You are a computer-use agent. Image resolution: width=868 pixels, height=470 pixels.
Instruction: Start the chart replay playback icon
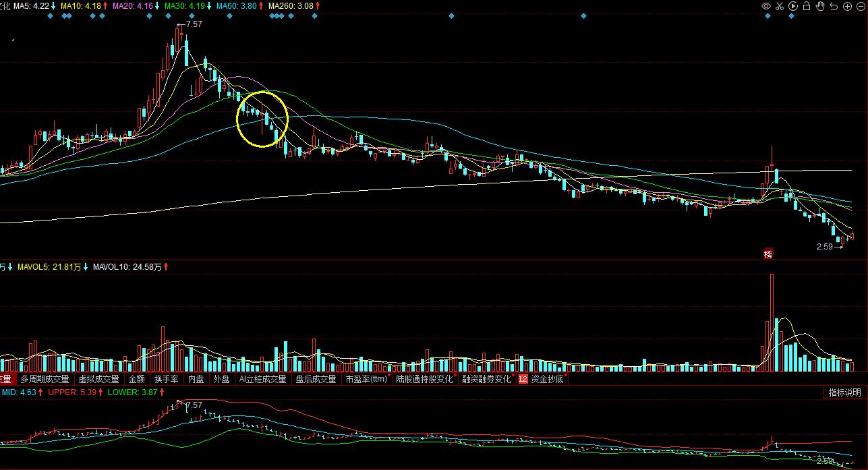click(793, 6)
